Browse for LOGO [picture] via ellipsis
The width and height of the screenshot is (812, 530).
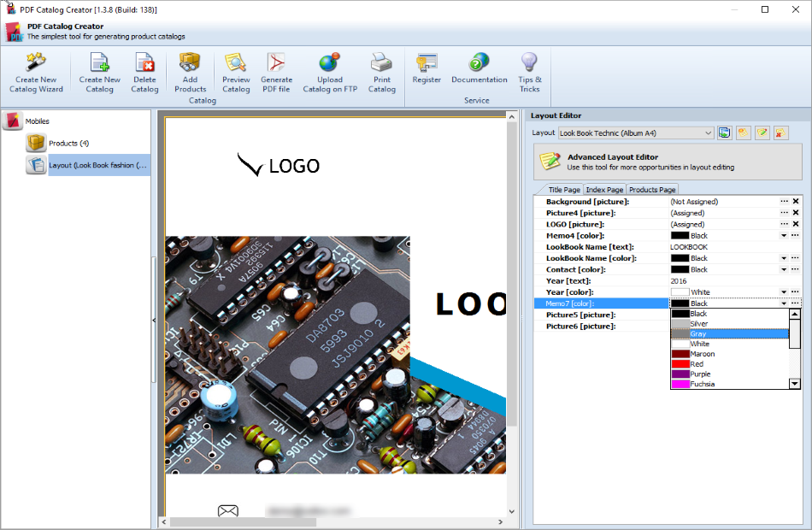click(x=785, y=224)
